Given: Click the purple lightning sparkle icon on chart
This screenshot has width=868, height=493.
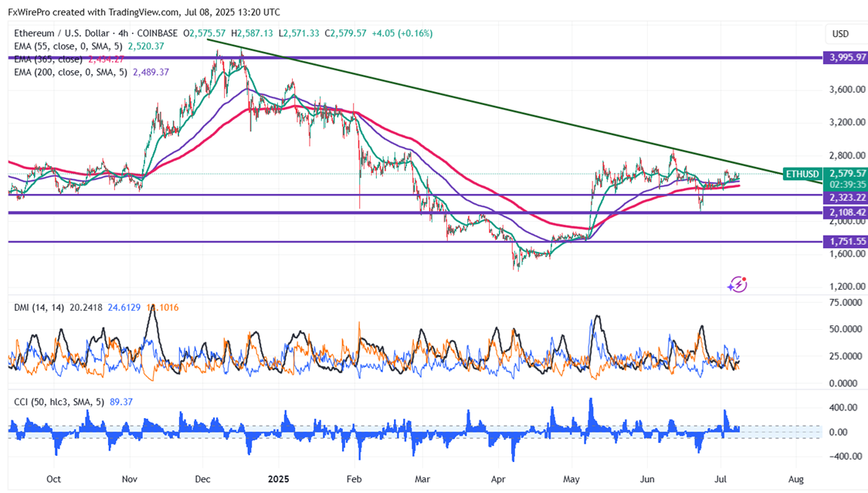Looking at the screenshot, I should [x=737, y=284].
